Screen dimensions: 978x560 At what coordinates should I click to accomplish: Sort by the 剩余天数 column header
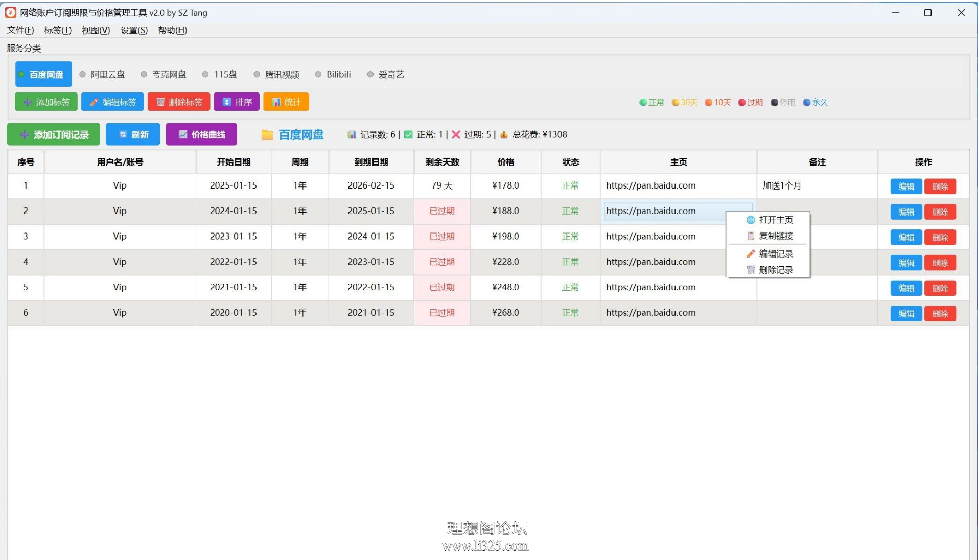coord(443,162)
